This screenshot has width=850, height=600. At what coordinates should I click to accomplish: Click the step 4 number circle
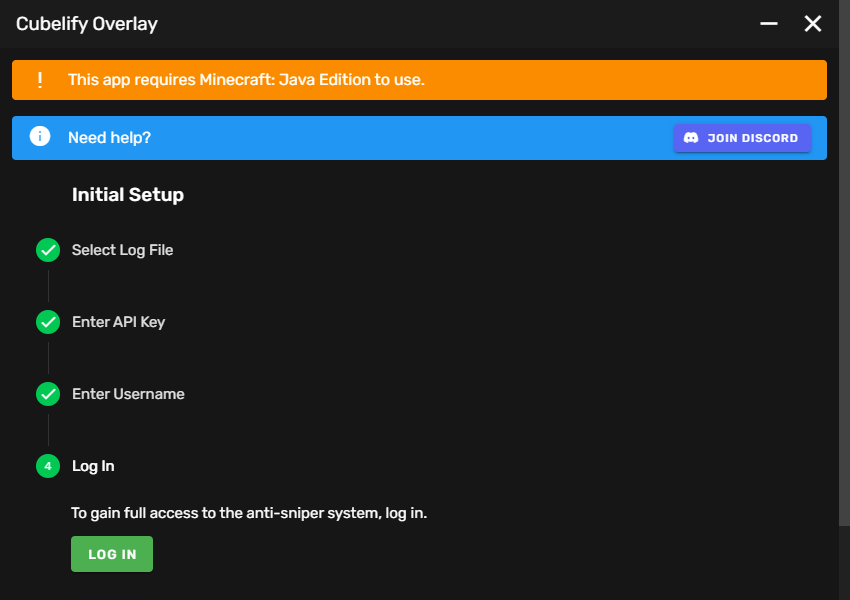pos(48,466)
